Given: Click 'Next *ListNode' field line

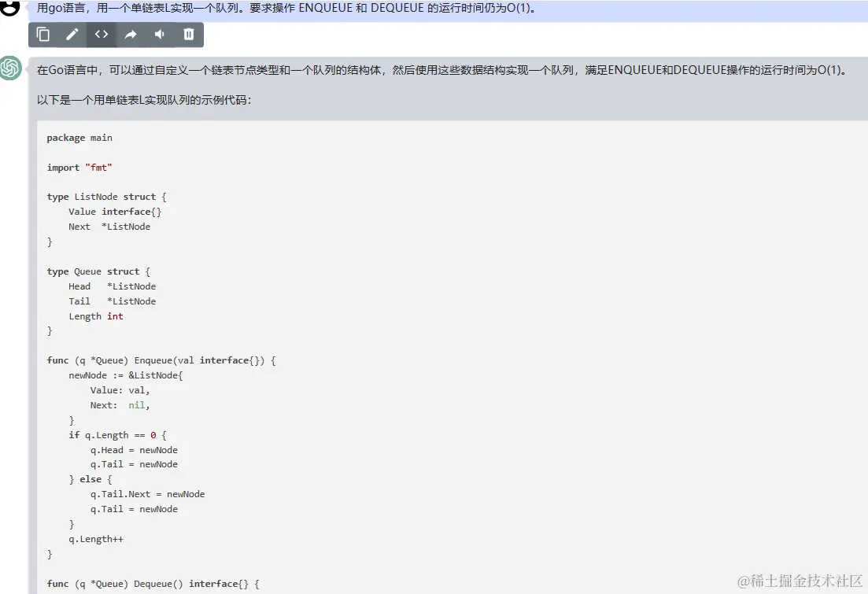Looking at the screenshot, I should (109, 227).
